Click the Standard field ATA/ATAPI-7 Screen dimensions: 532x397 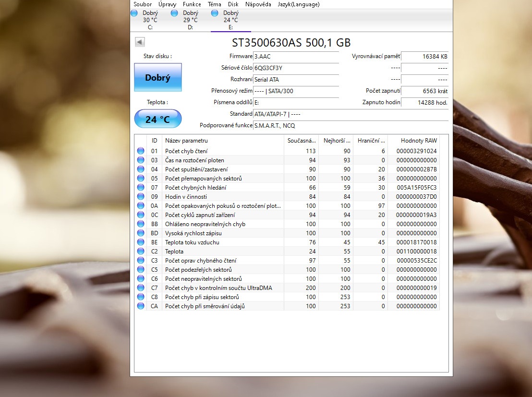[351, 114]
